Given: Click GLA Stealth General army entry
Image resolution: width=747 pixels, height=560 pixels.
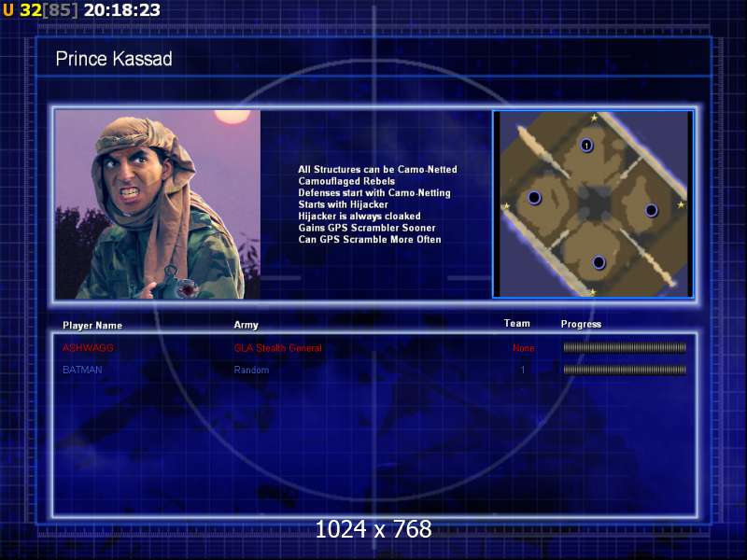Looking at the screenshot, I should [x=277, y=348].
